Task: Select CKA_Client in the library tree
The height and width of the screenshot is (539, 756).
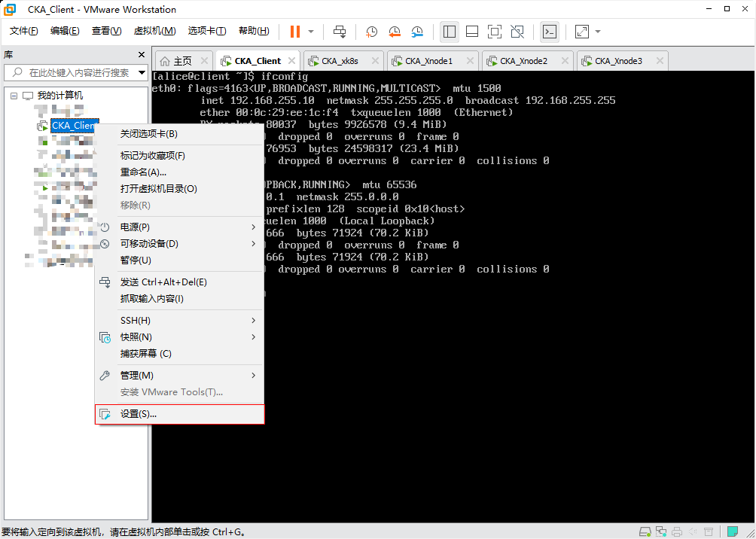Action: [x=75, y=126]
